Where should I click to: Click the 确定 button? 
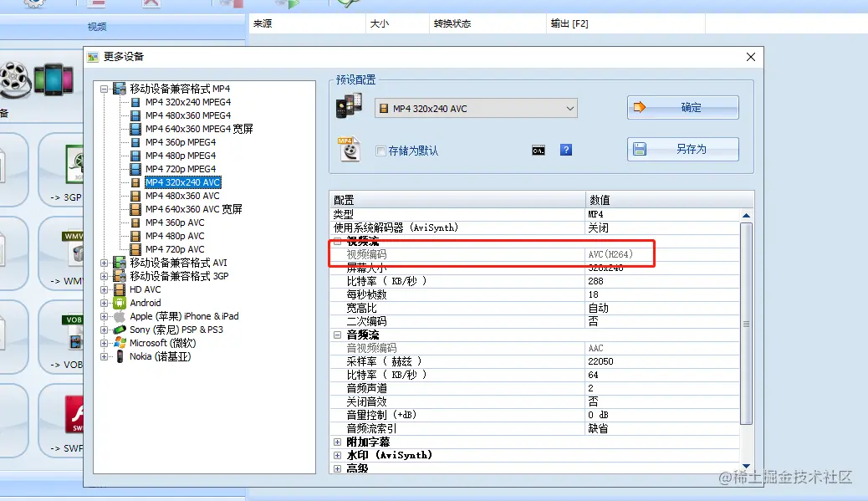682,107
